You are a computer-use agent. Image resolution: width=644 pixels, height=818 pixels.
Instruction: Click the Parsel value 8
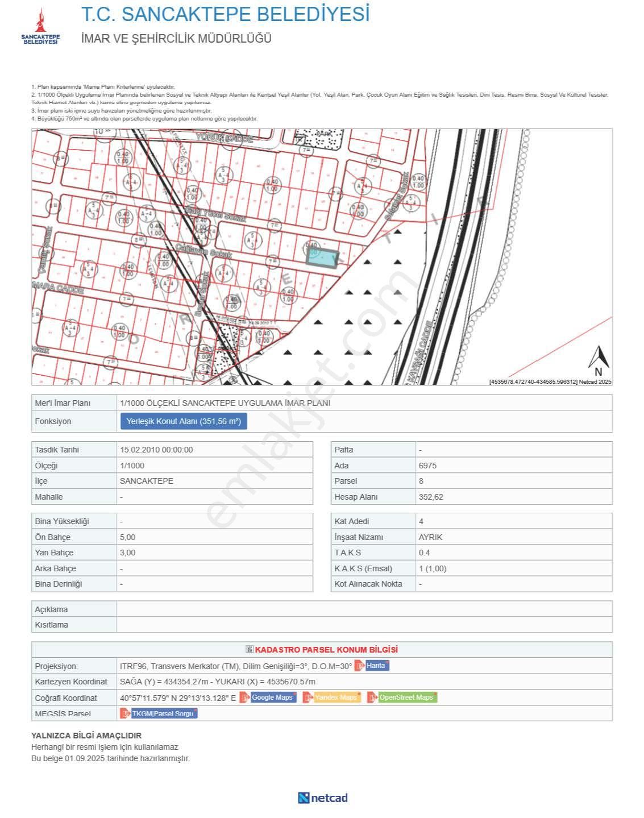click(421, 481)
